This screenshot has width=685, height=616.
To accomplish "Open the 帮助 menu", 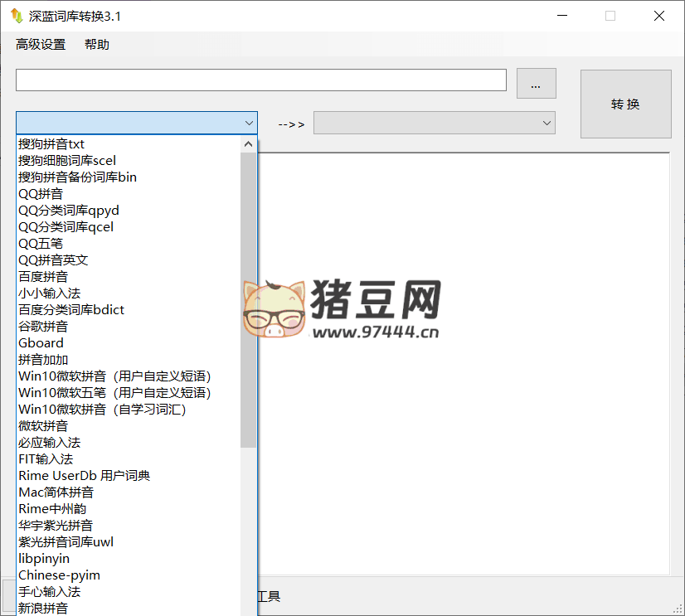I will [97, 45].
